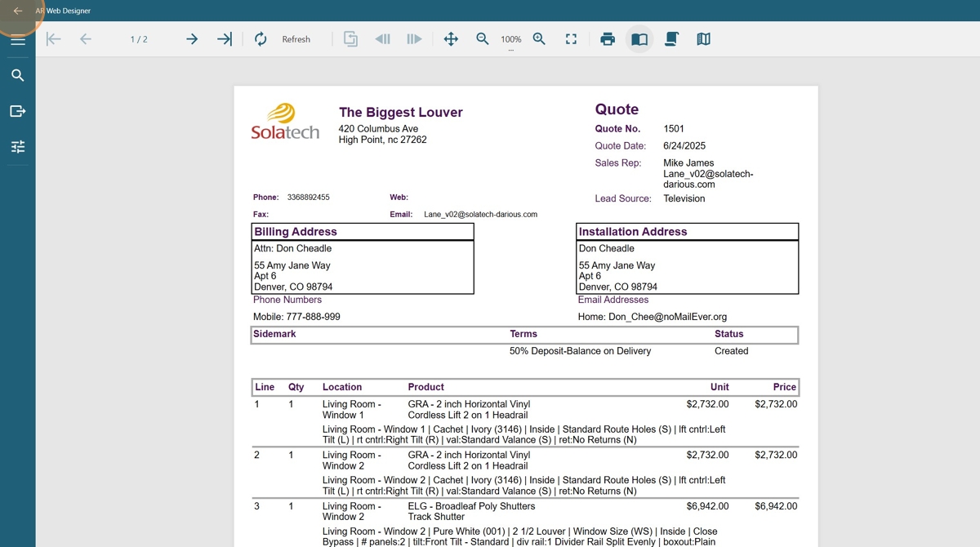Viewport: 980px width, 547px height.
Task: Click the back-to-parent report icon
Action: tap(350, 39)
